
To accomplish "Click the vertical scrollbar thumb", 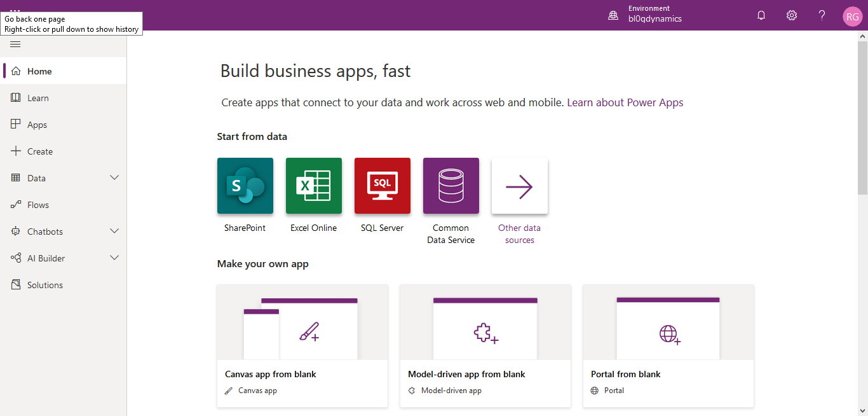I will (x=862, y=118).
